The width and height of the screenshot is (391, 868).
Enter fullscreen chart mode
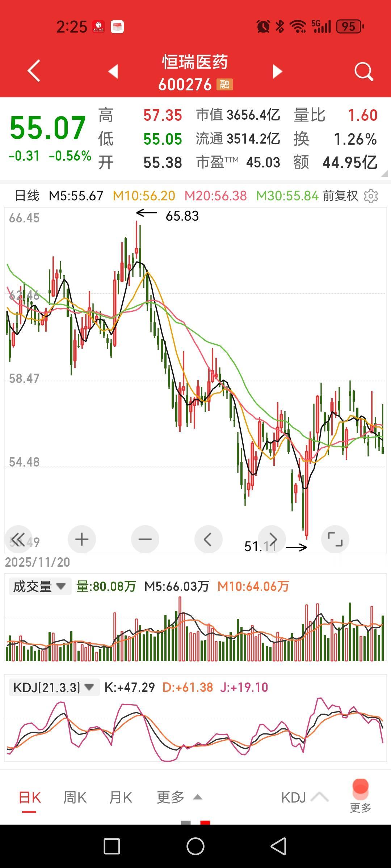pyautogui.click(x=335, y=539)
